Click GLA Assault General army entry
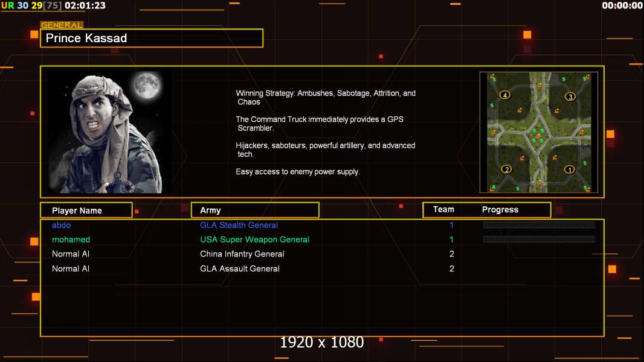Viewport: 644px width, 362px height. 239,268
